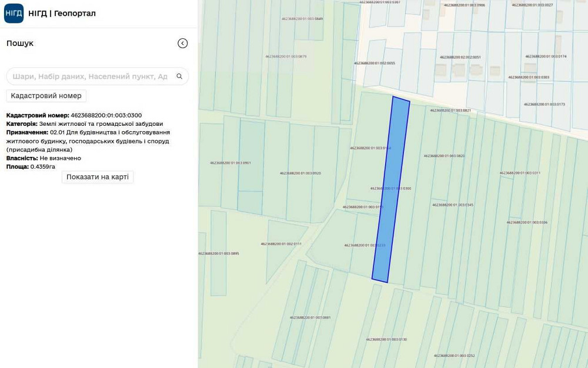Click map parcel labeled 01:003:0311
Image resolution: width=588 pixels, height=368 pixels.
[x=520, y=173]
